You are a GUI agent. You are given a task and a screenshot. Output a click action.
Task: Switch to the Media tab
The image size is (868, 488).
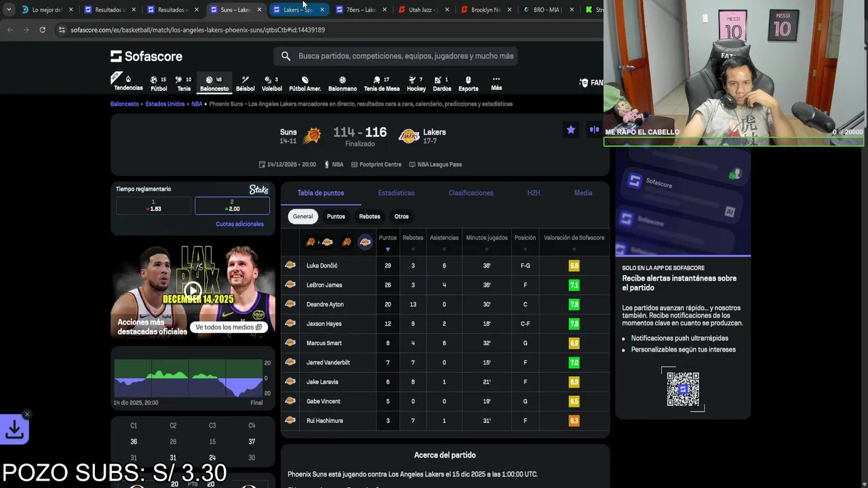(x=583, y=193)
